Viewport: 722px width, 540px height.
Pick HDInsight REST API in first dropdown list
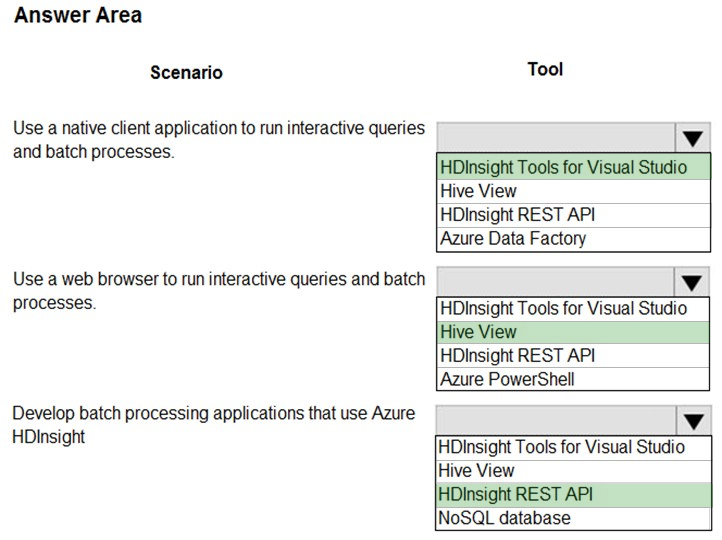click(573, 215)
